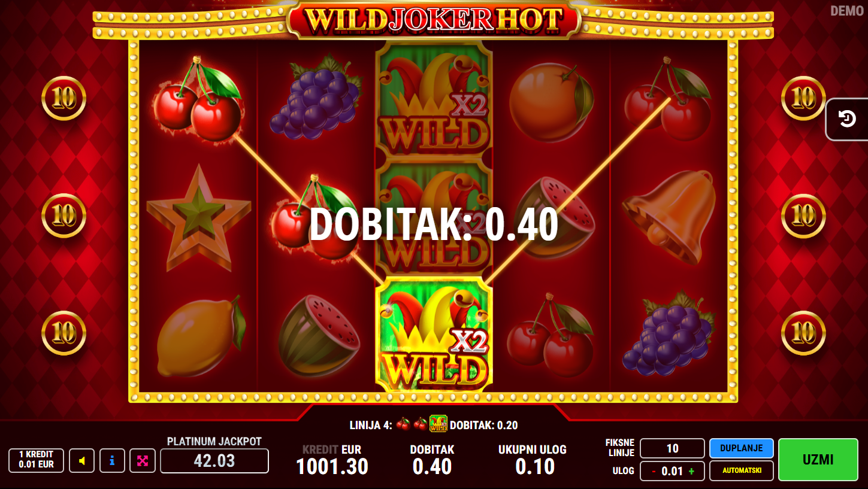Open the game info icon
Screen dimensions: 868x489
point(112,461)
